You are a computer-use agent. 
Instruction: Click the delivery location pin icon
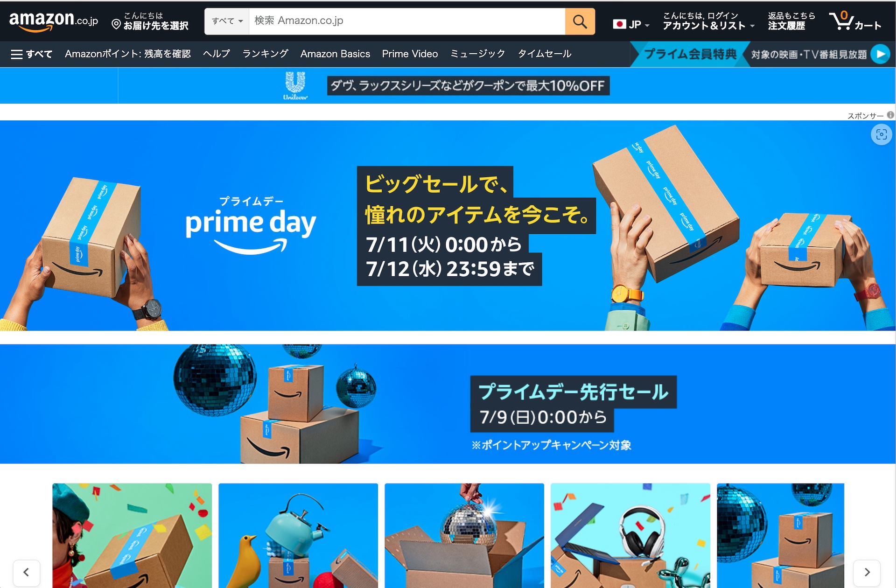[x=116, y=24]
